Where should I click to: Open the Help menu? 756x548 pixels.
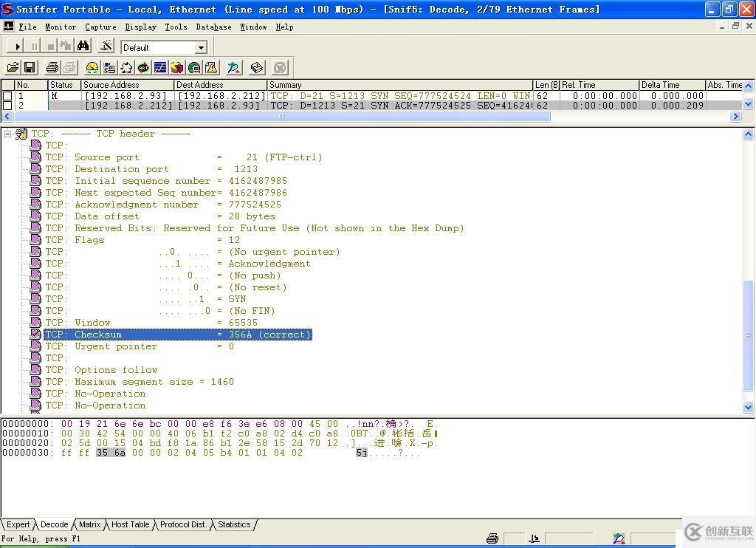[284, 27]
